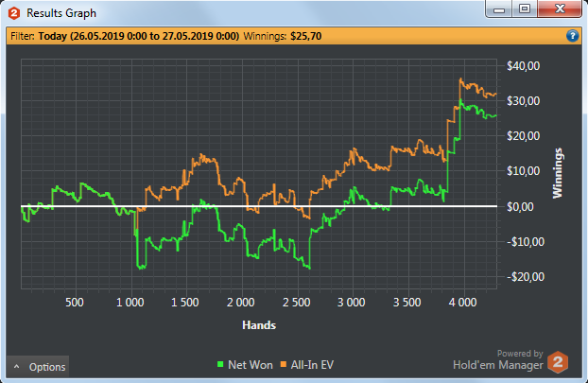Screen dimensions: 588x383
Task: Maximize the Results Graph window
Action: (525, 9)
